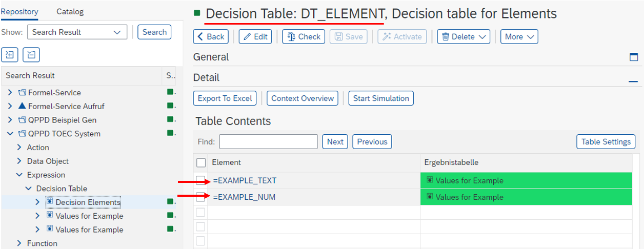This screenshot has height=249, width=644.
Task: Click the green Values for Example cell in EXAMPLE_NUM row
Action: pyautogui.click(x=526, y=197)
